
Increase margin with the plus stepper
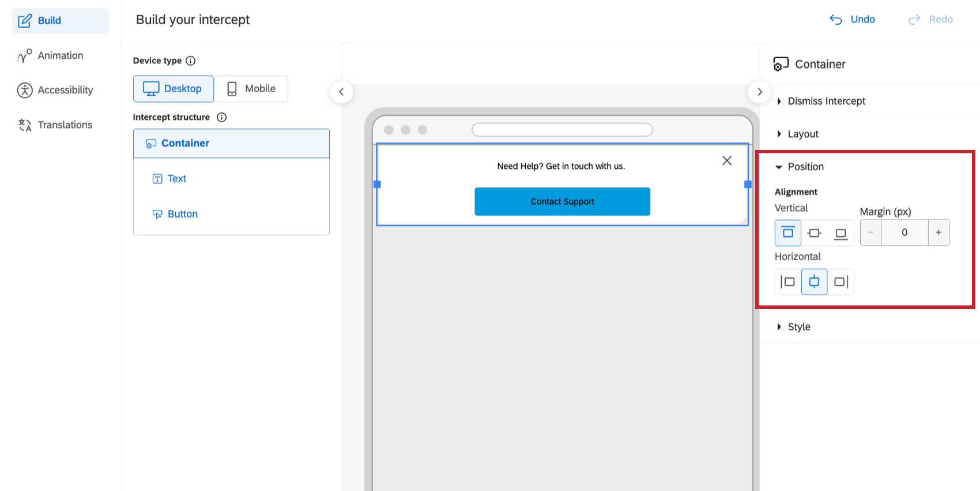click(x=938, y=233)
